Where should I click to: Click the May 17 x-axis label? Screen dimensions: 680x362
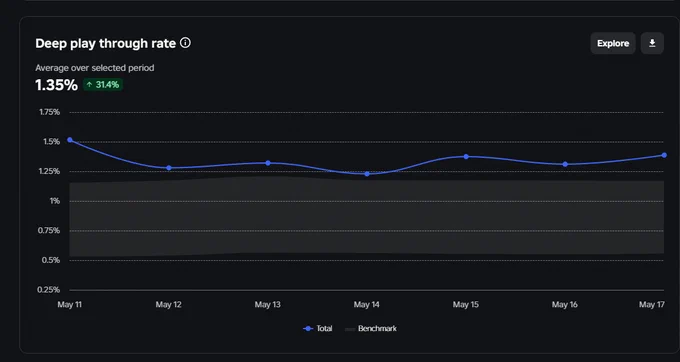click(652, 305)
